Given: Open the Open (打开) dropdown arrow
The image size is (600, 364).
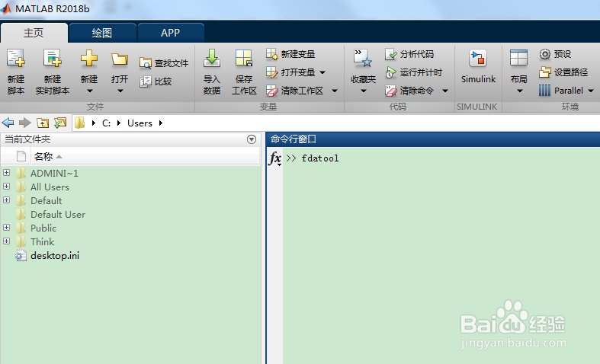Looking at the screenshot, I should (x=120, y=91).
